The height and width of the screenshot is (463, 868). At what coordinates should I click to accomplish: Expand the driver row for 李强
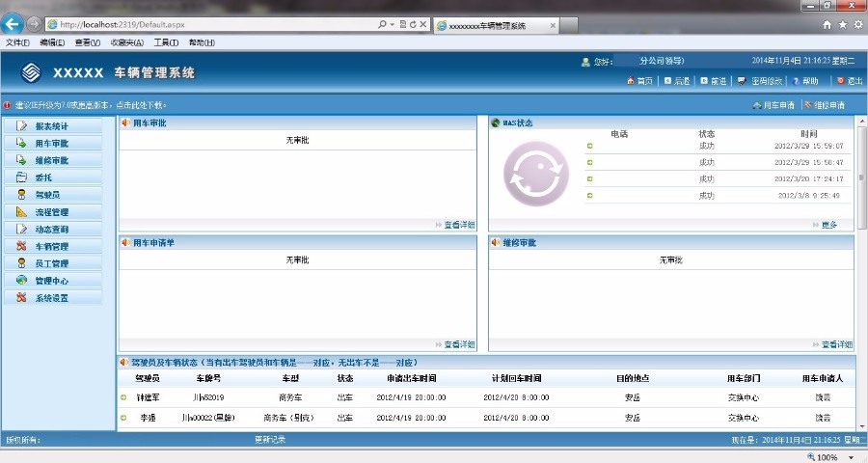coord(123,418)
